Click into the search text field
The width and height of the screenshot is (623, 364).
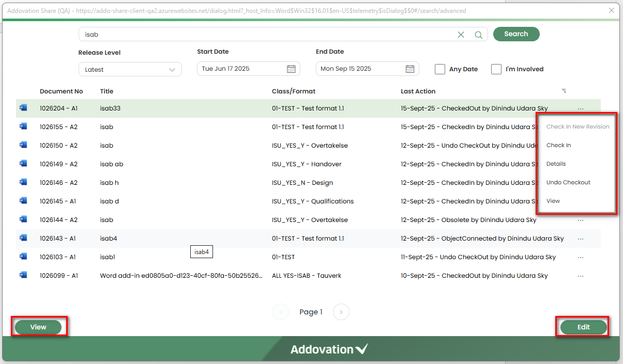[259, 35]
